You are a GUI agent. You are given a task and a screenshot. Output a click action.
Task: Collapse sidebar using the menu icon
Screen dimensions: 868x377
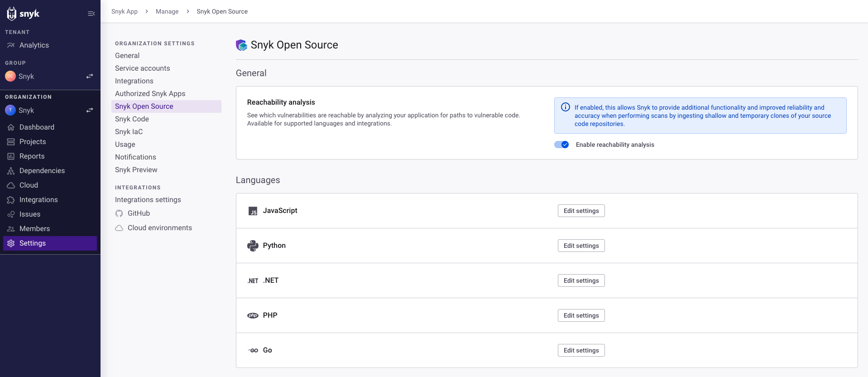point(91,14)
